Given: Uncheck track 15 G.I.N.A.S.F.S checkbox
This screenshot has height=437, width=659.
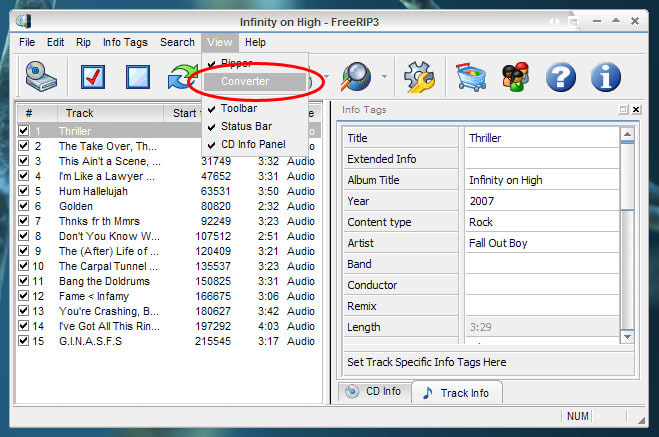Looking at the screenshot, I should (24, 341).
